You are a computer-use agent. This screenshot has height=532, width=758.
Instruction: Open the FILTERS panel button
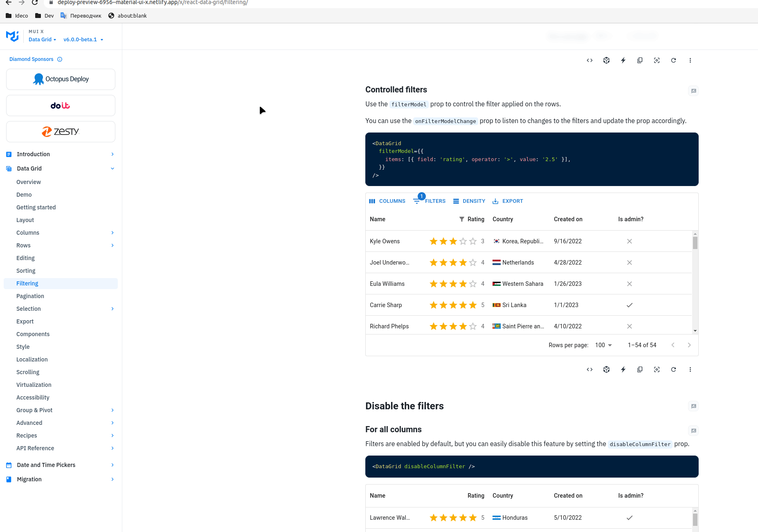point(430,201)
